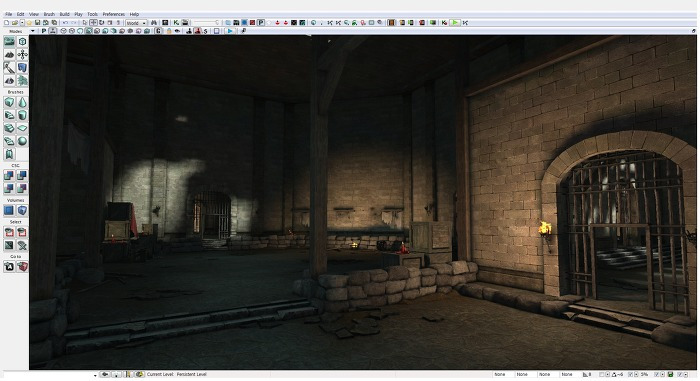This screenshot has height=381, width=700.
Task: Click Current Level: Persistent Level text
Action: point(177,374)
